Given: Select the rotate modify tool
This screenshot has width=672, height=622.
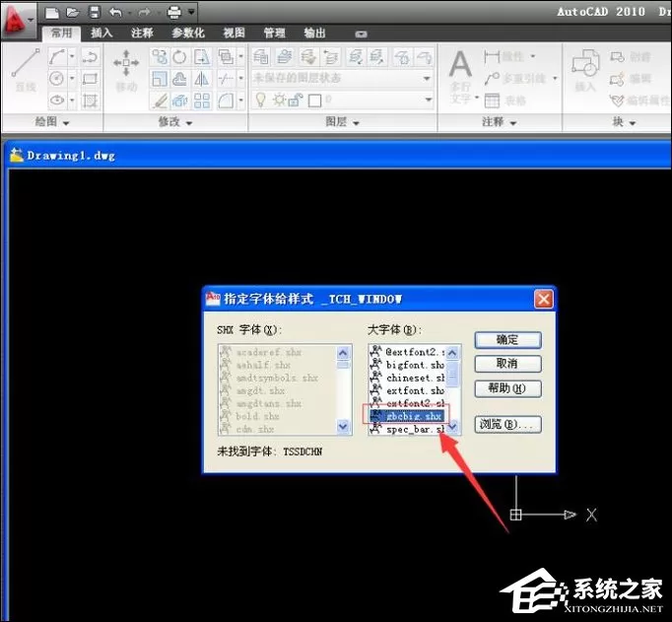Looking at the screenshot, I should pos(179,56).
